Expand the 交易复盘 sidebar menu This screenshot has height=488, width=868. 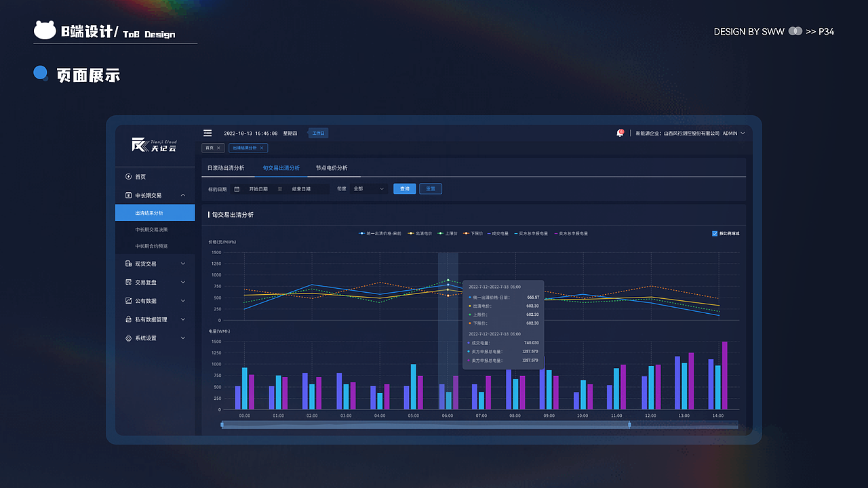point(183,282)
